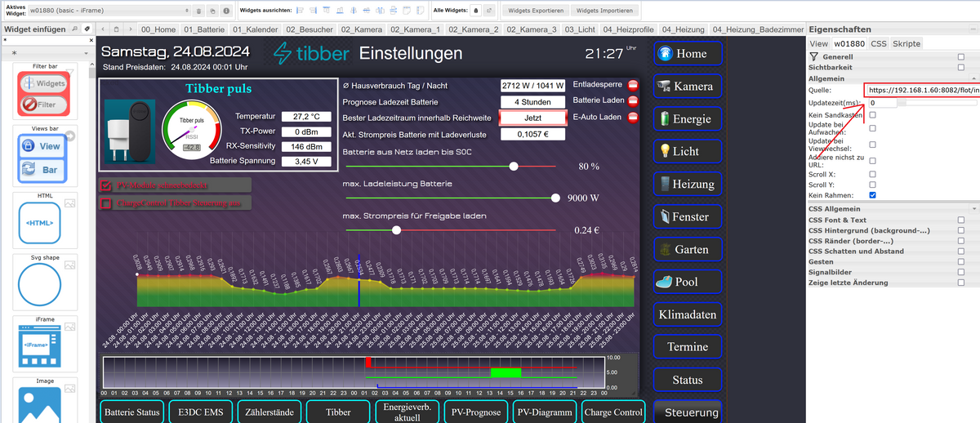
Task: Open the Energie navigation button
Action: pos(687,119)
